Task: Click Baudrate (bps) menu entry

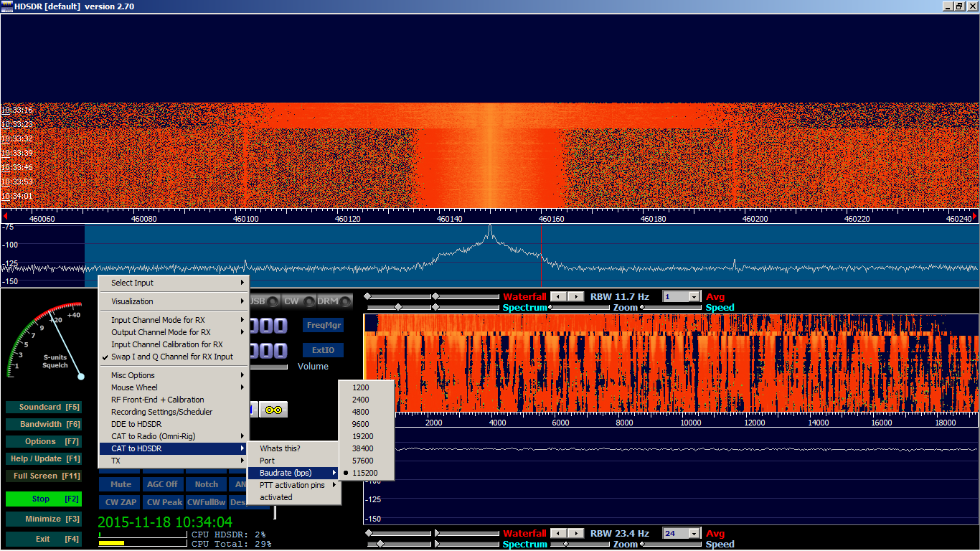Action: tap(293, 473)
